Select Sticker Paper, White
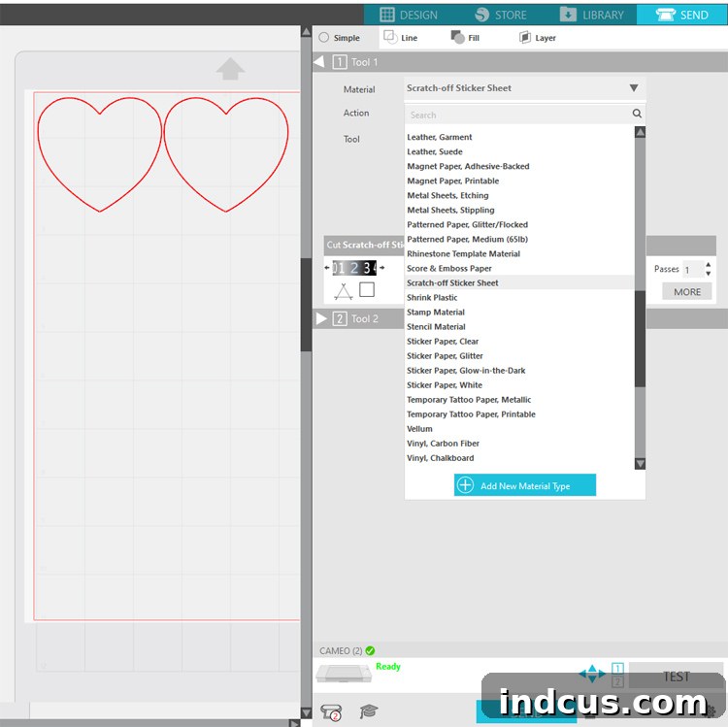 [x=445, y=385]
